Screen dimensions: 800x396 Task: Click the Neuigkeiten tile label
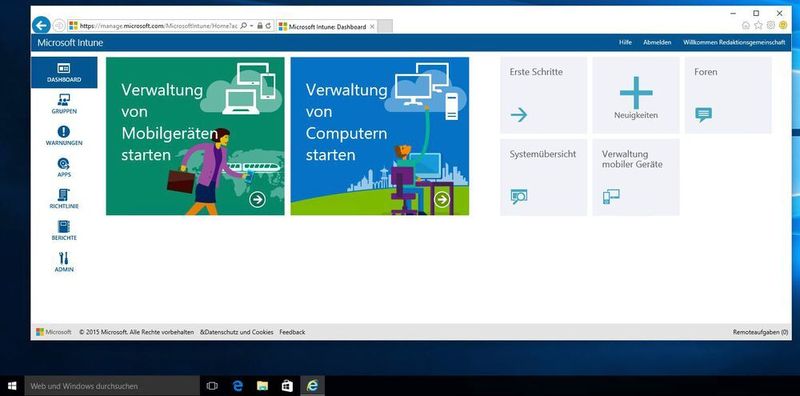(x=636, y=115)
